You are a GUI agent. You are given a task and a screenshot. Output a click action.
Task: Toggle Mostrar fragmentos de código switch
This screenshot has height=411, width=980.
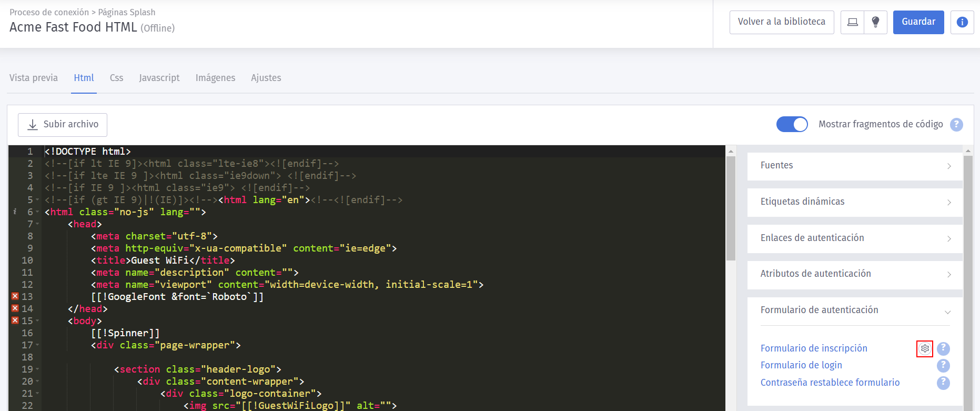pos(792,124)
